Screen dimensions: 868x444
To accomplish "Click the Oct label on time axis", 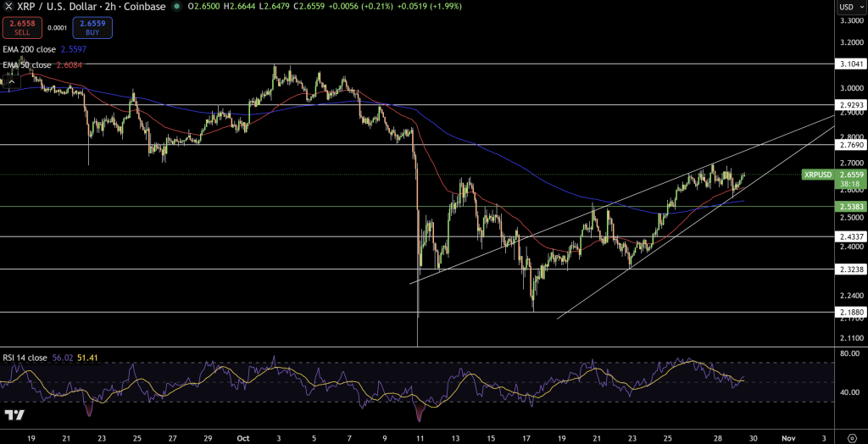I will point(243,437).
